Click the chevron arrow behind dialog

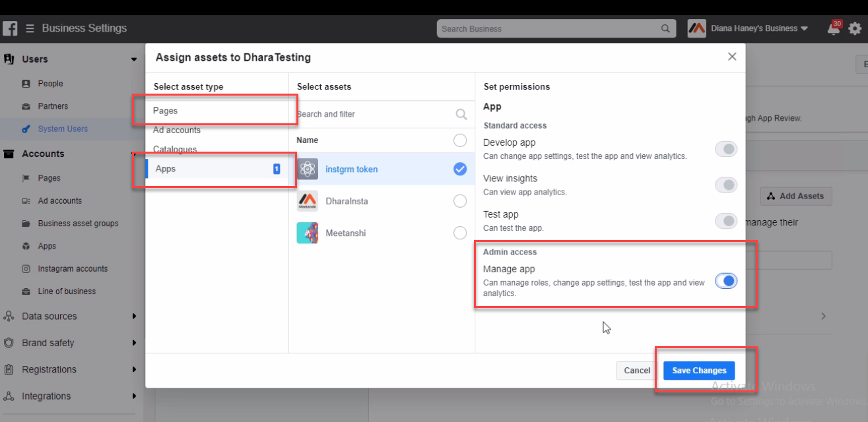coord(823,316)
